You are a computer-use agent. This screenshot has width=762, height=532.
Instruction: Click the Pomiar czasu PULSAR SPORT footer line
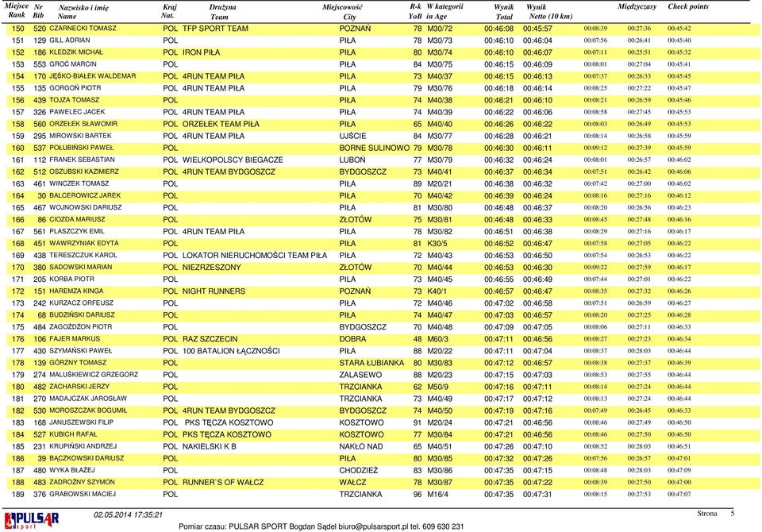click(321, 526)
